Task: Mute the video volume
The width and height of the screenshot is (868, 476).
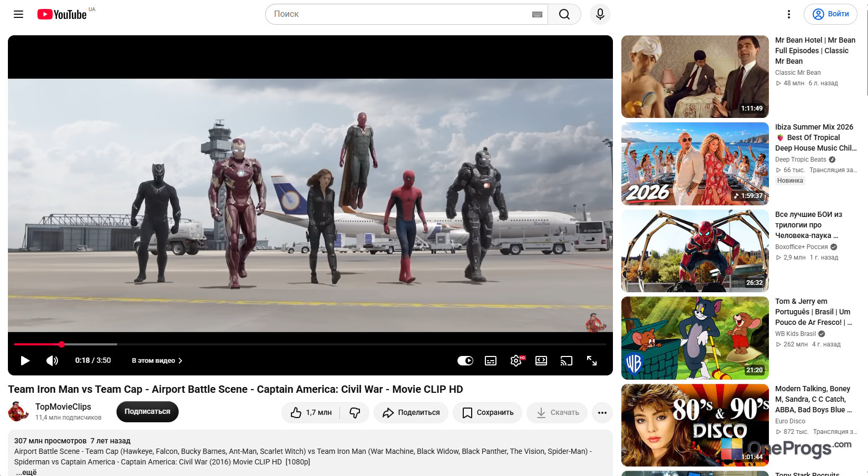Action: (x=52, y=361)
